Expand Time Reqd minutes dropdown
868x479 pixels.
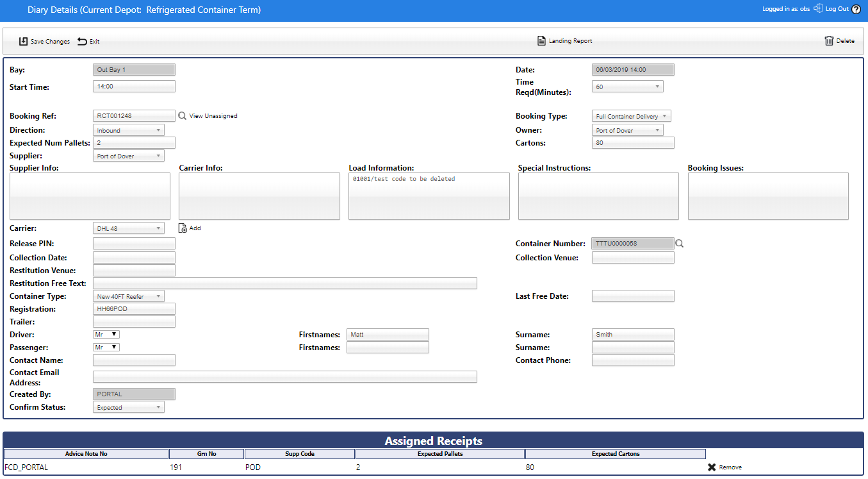click(x=627, y=87)
